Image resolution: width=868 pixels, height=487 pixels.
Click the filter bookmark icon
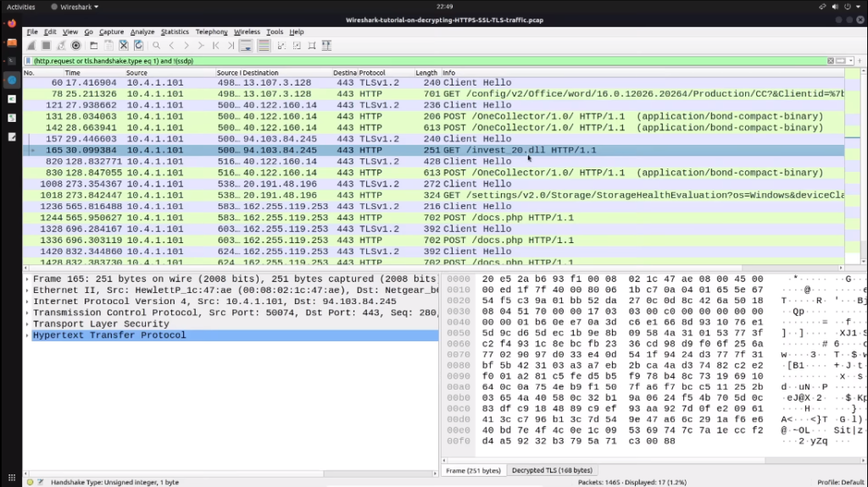(x=29, y=61)
